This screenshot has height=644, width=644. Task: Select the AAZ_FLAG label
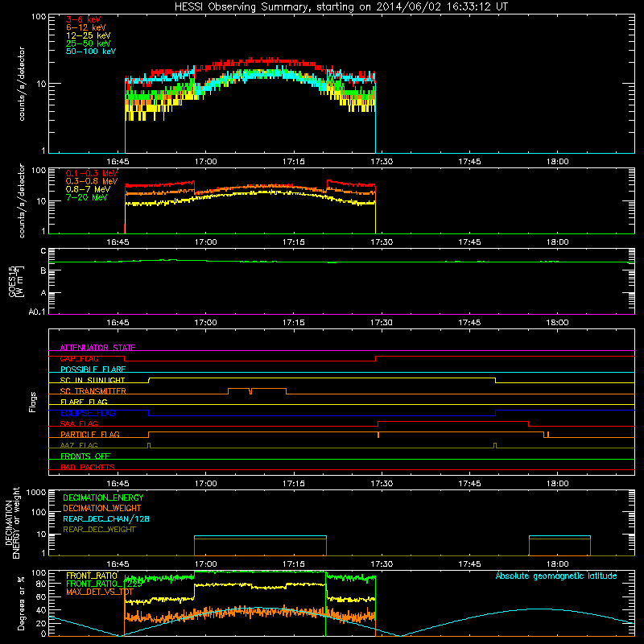coord(79,446)
